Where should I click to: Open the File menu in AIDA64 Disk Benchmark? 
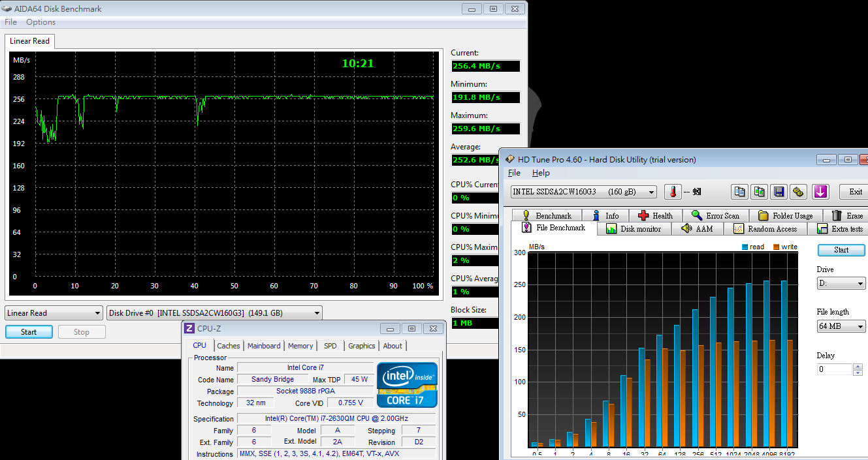[10, 22]
